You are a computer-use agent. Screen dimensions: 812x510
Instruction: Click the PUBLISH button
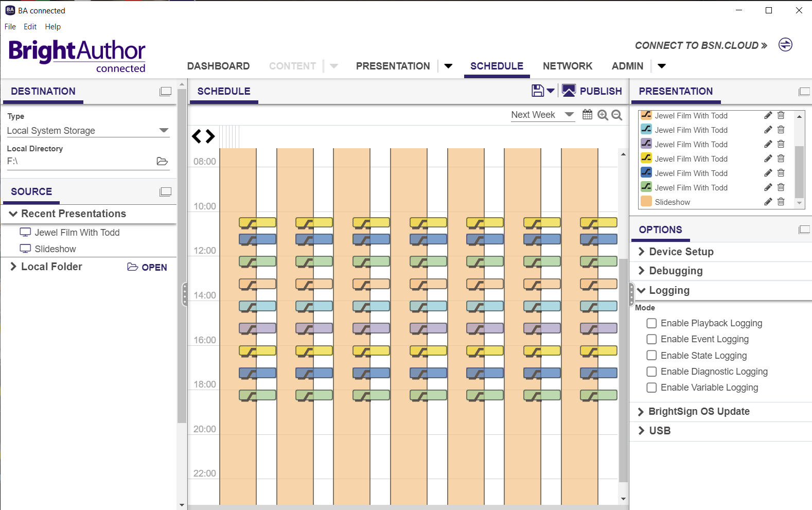click(592, 91)
